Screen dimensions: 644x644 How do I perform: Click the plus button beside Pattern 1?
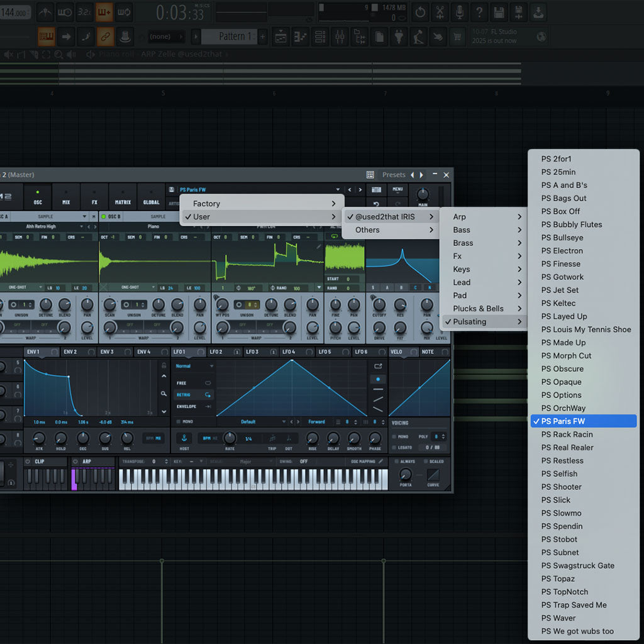click(x=263, y=37)
